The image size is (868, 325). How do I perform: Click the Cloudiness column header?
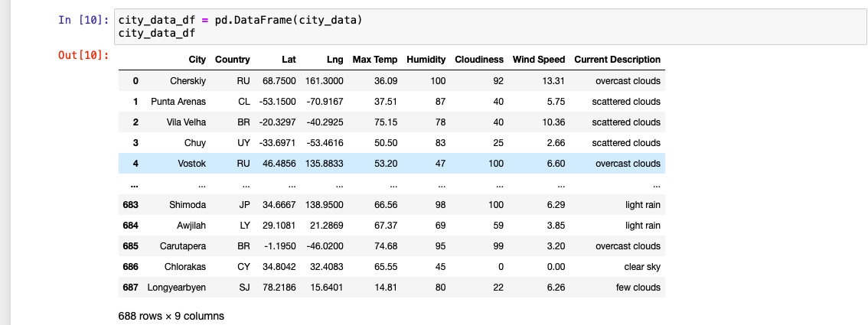point(479,59)
